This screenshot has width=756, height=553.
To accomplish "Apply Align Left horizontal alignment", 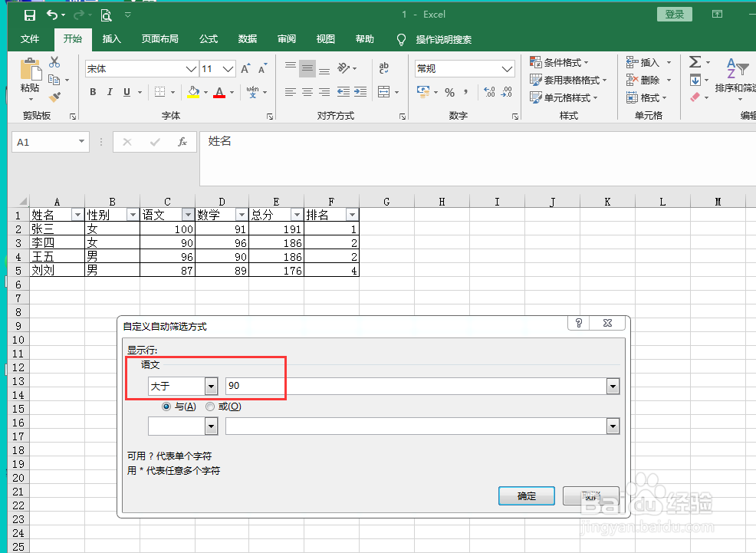I will pos(291,91).
